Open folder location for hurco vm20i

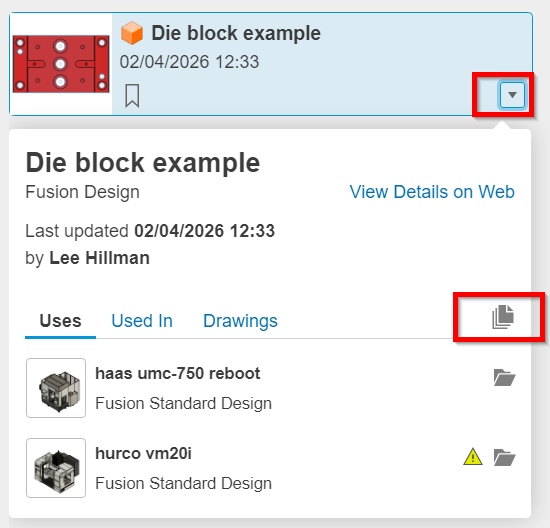(x=504, y=457)
